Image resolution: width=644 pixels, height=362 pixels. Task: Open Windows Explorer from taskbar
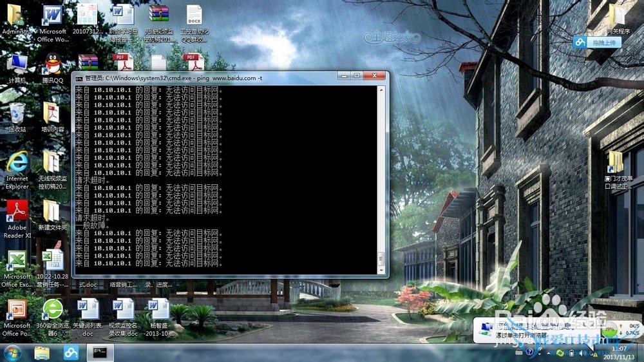coord(42,354)
